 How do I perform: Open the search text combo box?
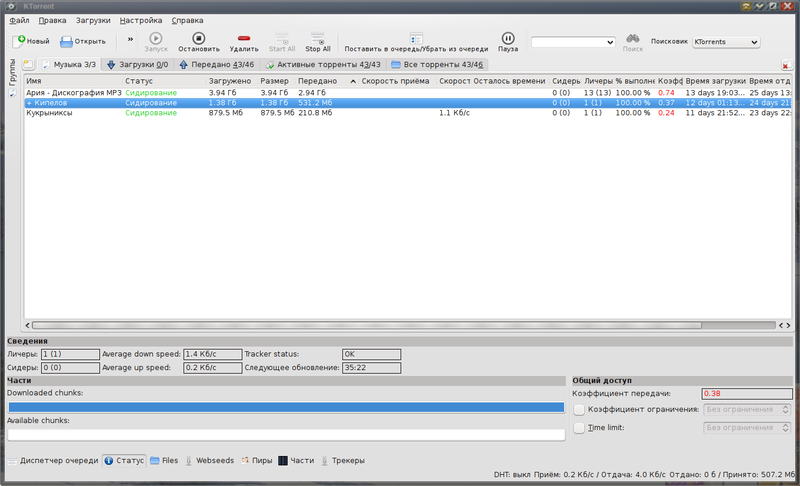pyautogui.click(x=573, y=42)
